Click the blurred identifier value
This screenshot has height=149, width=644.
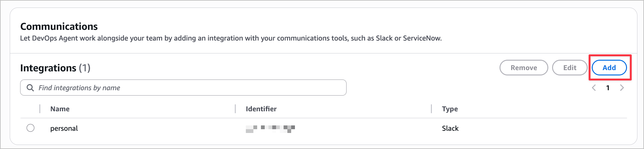tap(270, 129)
